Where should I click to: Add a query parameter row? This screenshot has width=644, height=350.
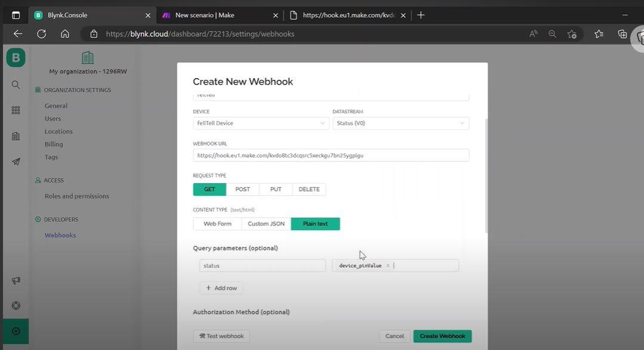(221, 288)
